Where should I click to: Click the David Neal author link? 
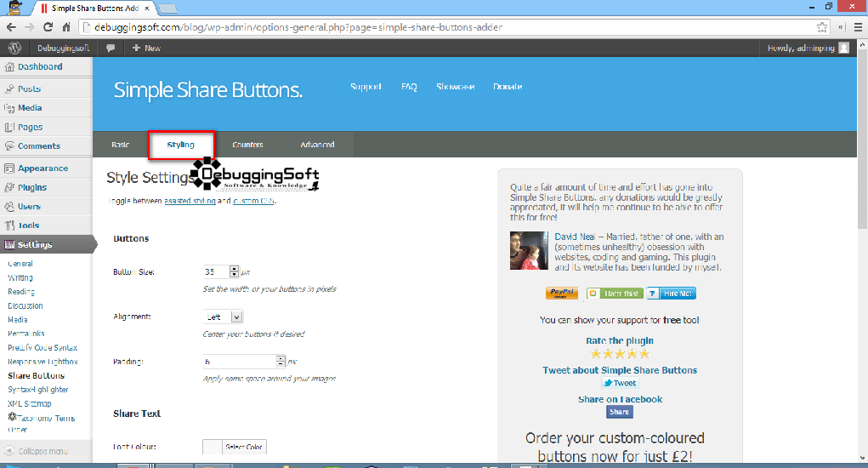[575, 237]
